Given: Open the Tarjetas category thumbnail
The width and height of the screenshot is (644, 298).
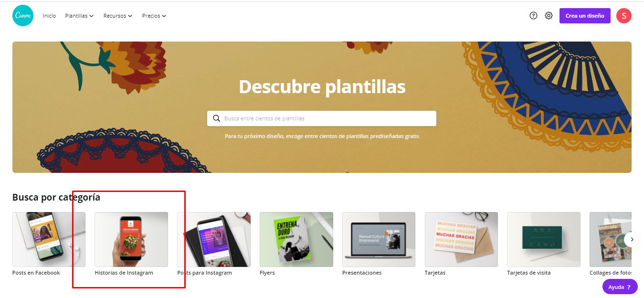Looking at the screenshot, I should click(x=461, y=239).
